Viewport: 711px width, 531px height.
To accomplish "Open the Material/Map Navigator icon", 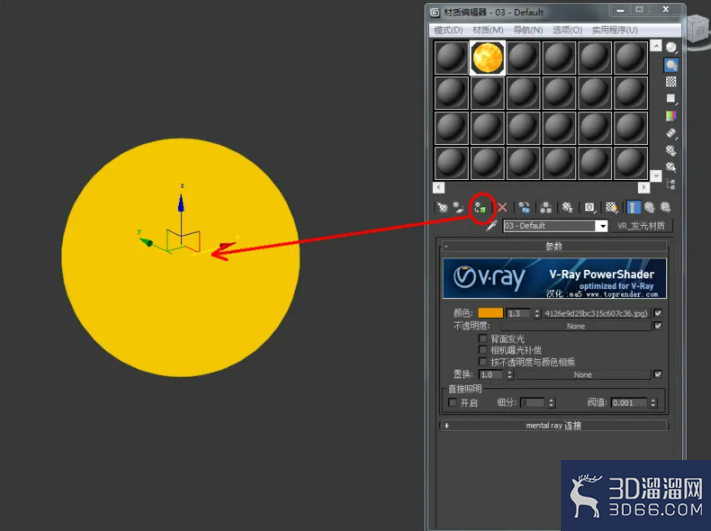I will pyautogui.click(x=671, y=184).
